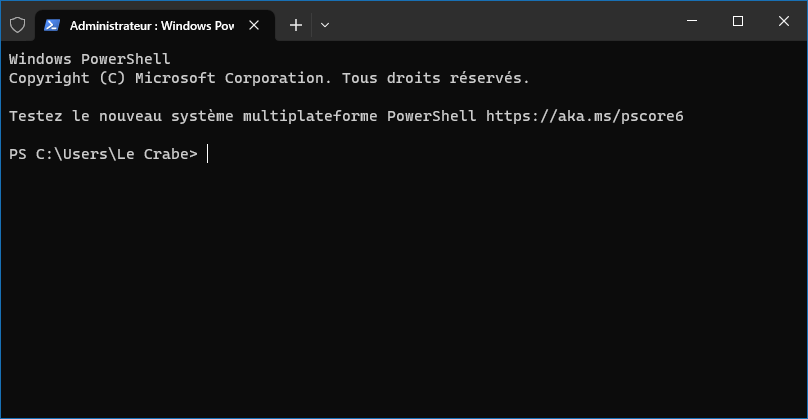Click the empty title bar area
This screenshot has width=808, height=419.
click(500, 21)
